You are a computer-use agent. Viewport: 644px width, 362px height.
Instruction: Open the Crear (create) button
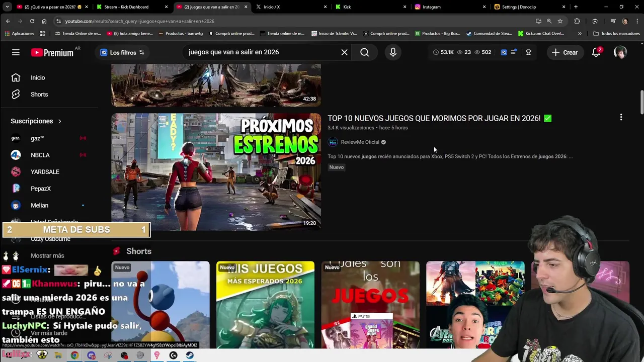[565, 52]
